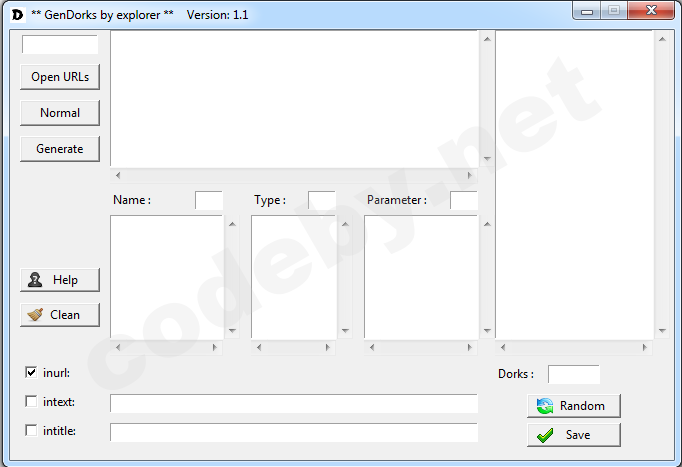Click right arrow of URLs area horizontal scrollbar
Image resolution: width=682 pixels, height=467 pixels.
coord(470,176)
